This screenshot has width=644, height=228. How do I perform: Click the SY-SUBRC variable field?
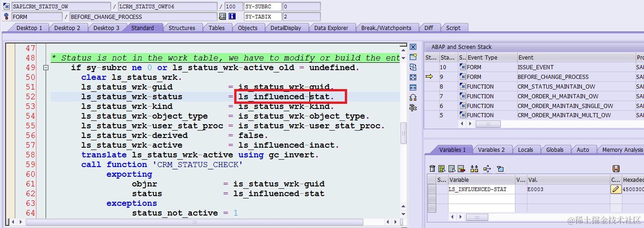[262, 7]
